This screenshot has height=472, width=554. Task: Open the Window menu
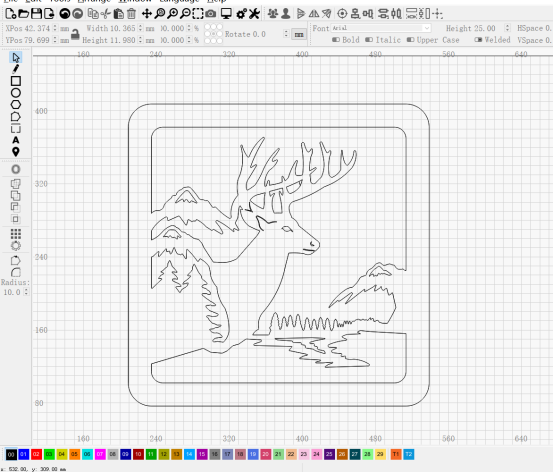click(135, 1)
